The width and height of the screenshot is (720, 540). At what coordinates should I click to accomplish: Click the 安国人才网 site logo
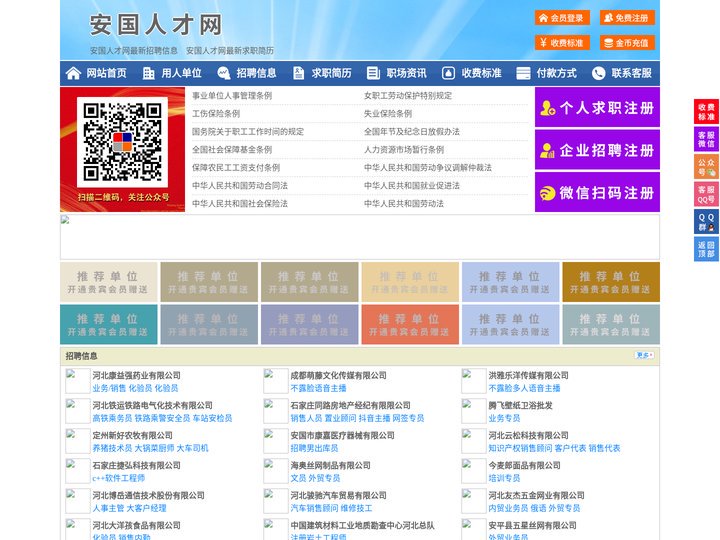pyautogui.click(x=156, y=25)
